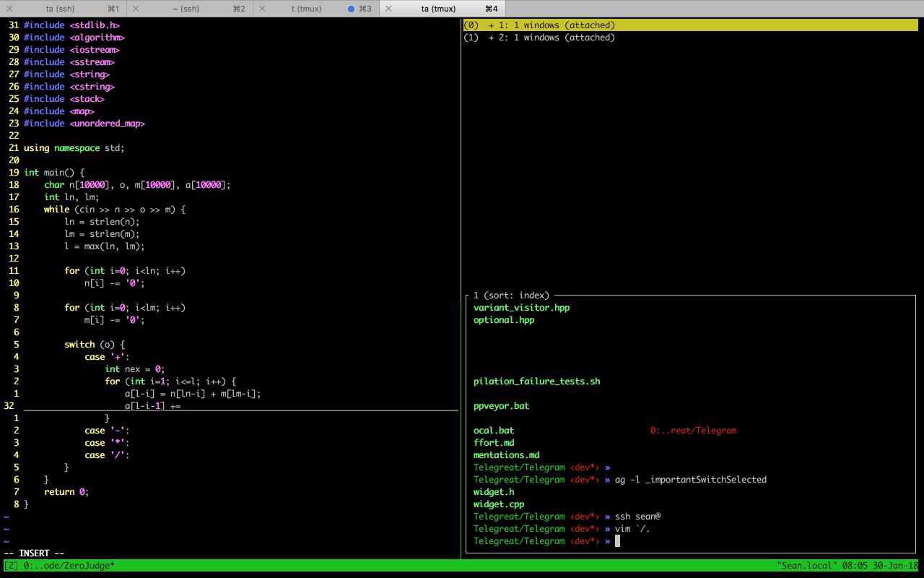Screen dimensions: 924x578
Task: Open the "t (tmux)" tab
Action: click(x=316, y=9)
